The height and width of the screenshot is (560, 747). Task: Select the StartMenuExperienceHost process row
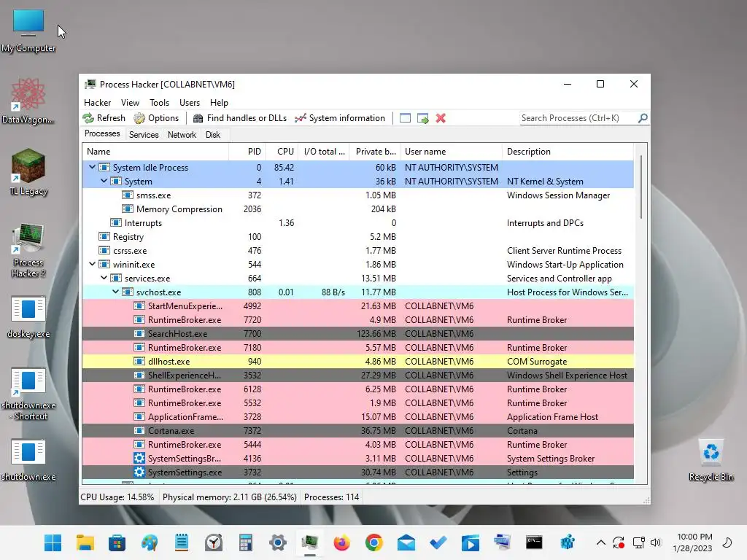coord(357,306)
